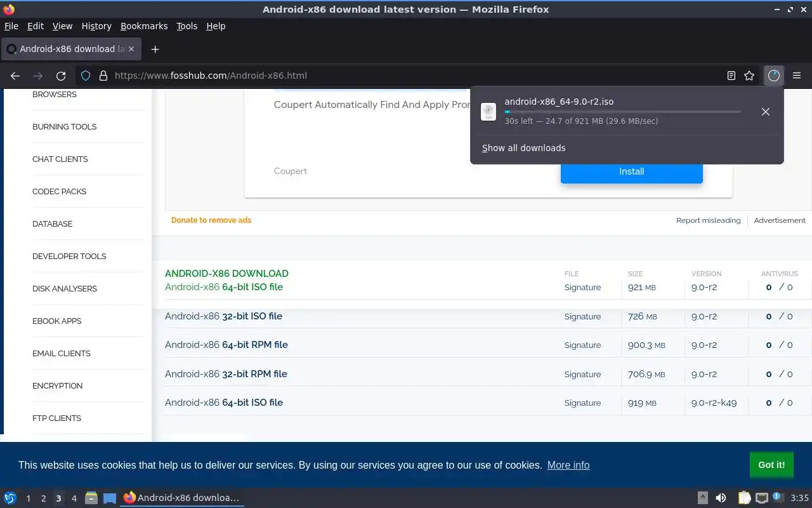Click the downloads progress toolbar button
812x508 pixels.
click(x=773, y=76)
